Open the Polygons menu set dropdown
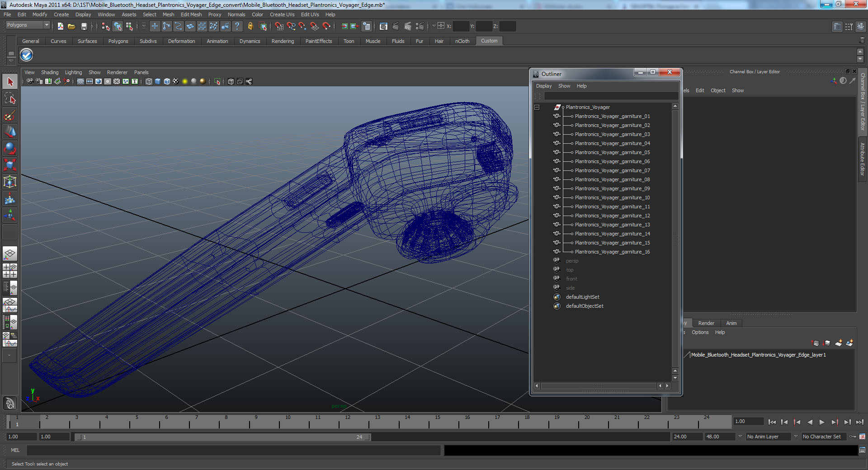Image resolution: width=868 pixels, height=470 pixels. 27,25
